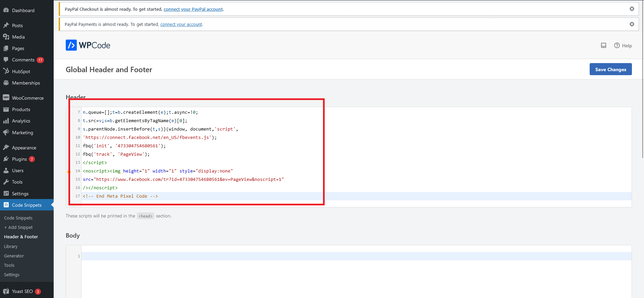Open WooCommerce from the sidebar icon

pyautogui.click(x=6, y=98)
